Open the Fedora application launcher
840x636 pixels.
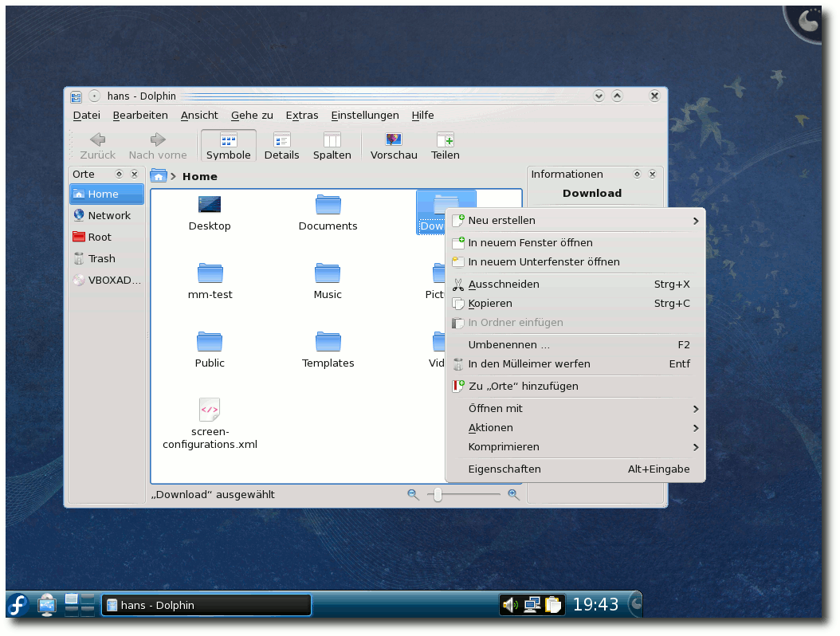18,605
